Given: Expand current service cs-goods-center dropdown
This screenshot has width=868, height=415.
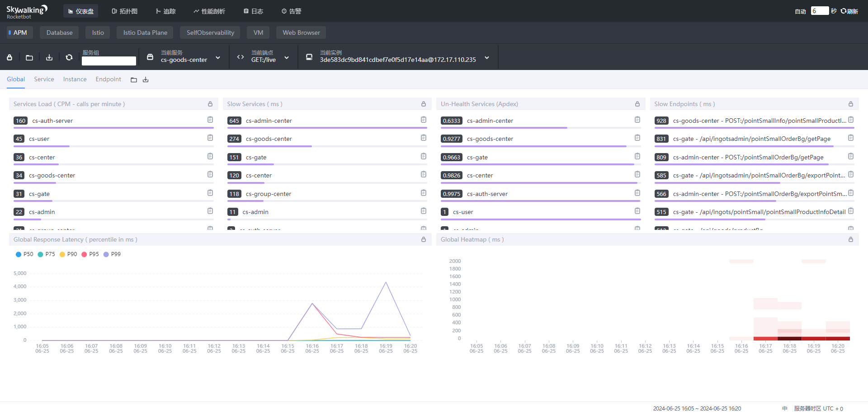Looking at the screenshot, I should 218,58.
